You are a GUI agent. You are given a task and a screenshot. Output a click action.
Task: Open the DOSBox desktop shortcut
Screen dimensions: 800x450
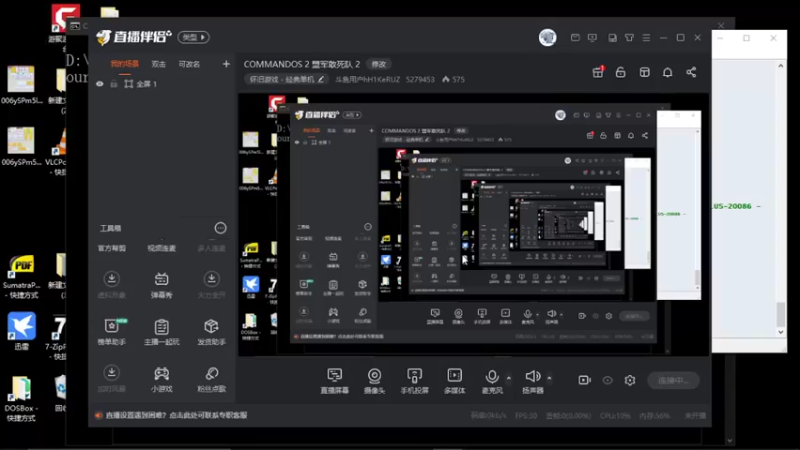[21, 399]
